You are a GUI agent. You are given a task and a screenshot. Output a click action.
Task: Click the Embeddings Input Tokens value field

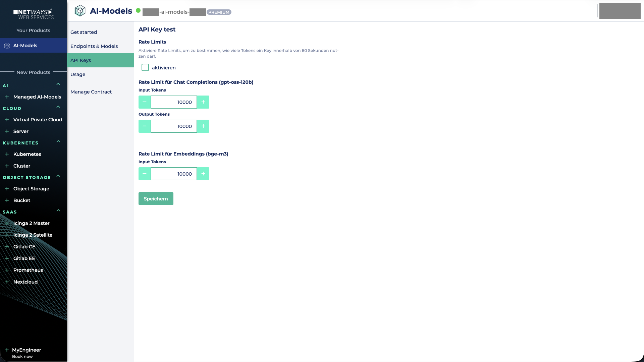coord(174,174)
